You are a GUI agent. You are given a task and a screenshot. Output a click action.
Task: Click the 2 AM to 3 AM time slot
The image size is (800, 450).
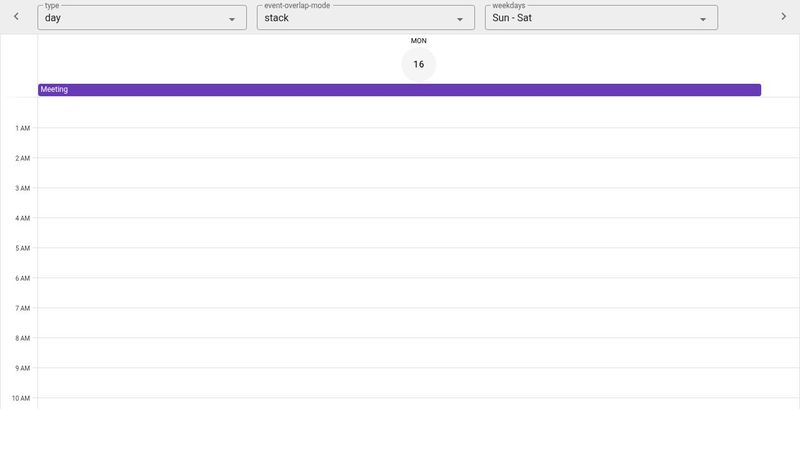tap(418, 173)
